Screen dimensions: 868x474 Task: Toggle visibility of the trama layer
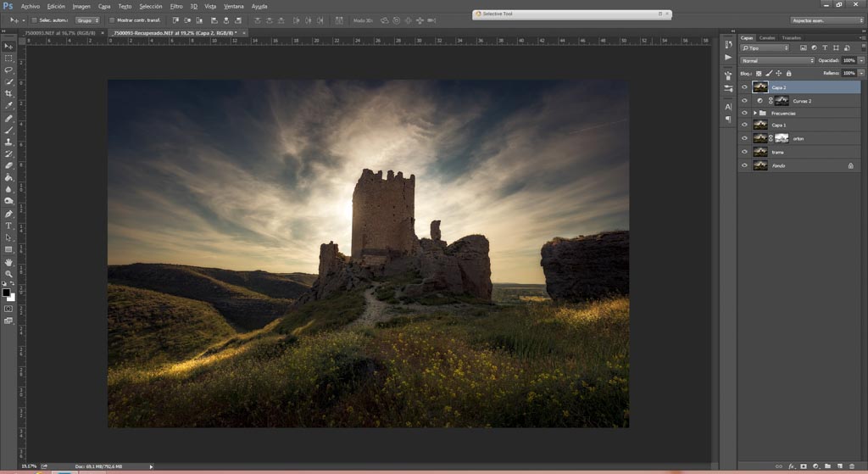[x=744, y=152]
